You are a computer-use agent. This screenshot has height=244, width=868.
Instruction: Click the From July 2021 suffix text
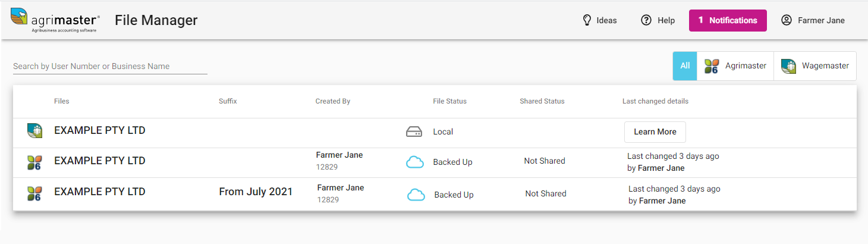256,192
